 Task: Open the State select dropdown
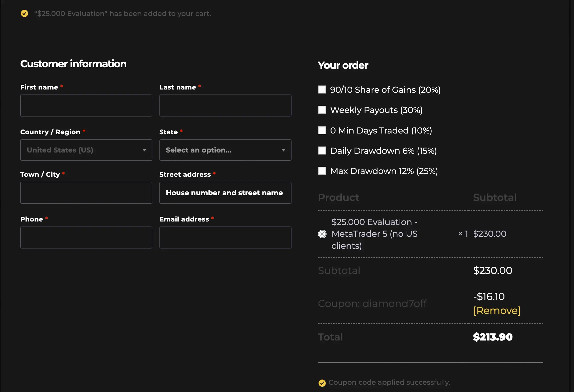(x=225, y=150)
